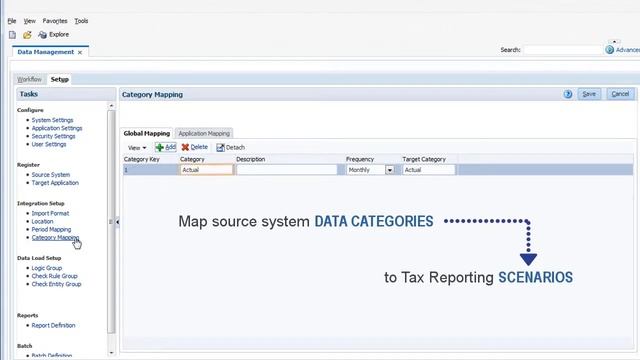Open Security Settings link
The height and width of the screenshot is (360, 640).
pos(53,136)
